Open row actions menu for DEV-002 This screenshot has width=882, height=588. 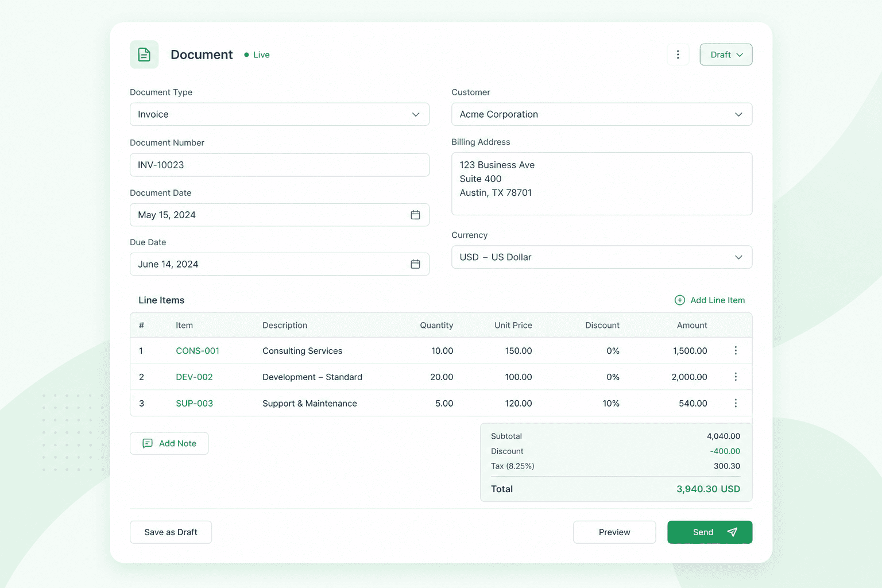click(736, 377)
